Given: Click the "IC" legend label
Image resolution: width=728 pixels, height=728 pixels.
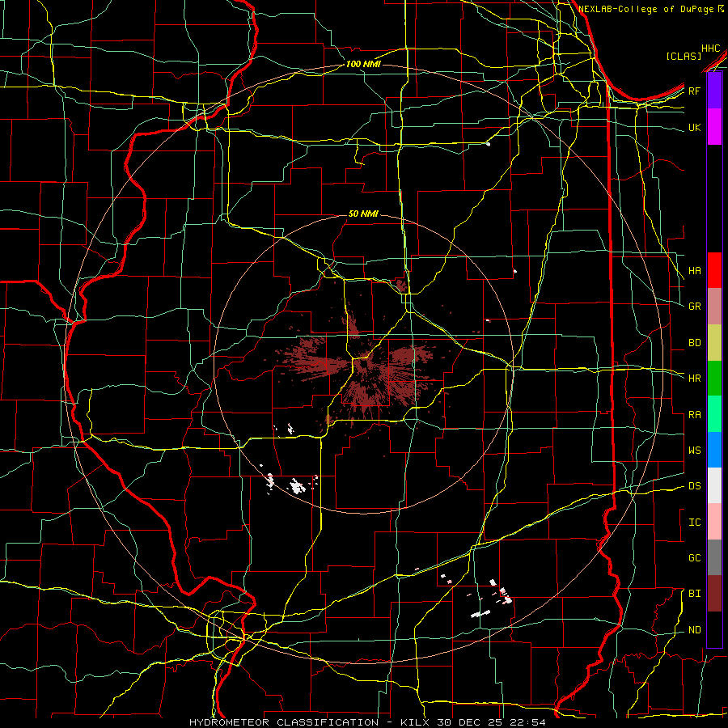Looking at the screenshot, I should coord(695,523).
